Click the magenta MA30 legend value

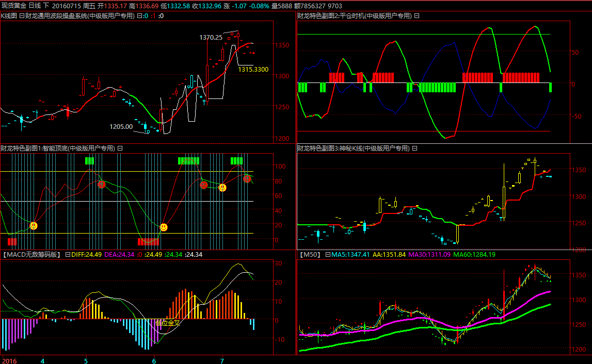click(429, 255)
